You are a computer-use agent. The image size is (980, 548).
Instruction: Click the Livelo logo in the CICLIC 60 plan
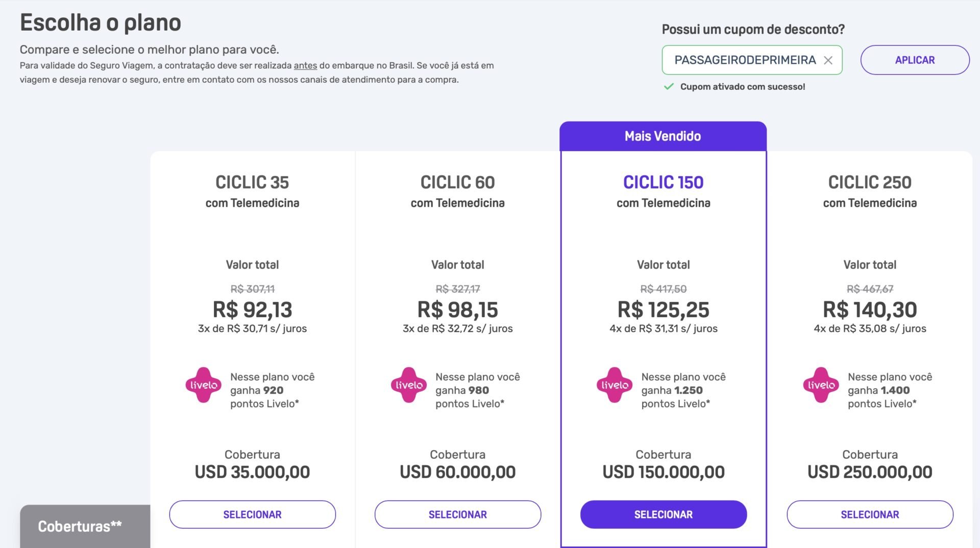(x=409, y=385)
